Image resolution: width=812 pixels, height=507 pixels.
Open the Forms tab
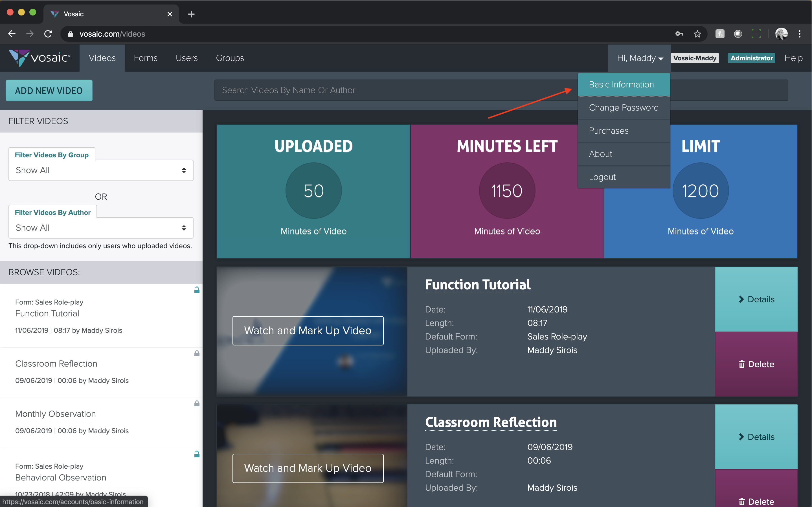click(146, 58)
